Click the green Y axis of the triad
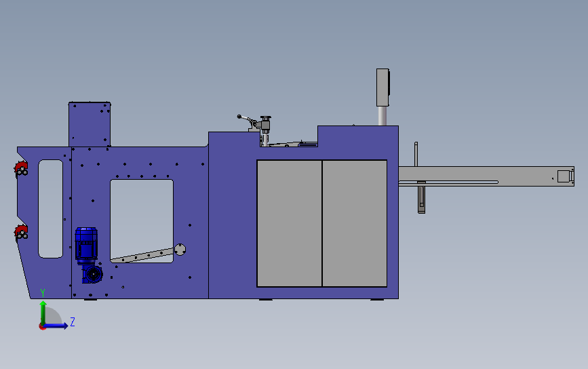The image size is (588, 369). tap(43, 313)
